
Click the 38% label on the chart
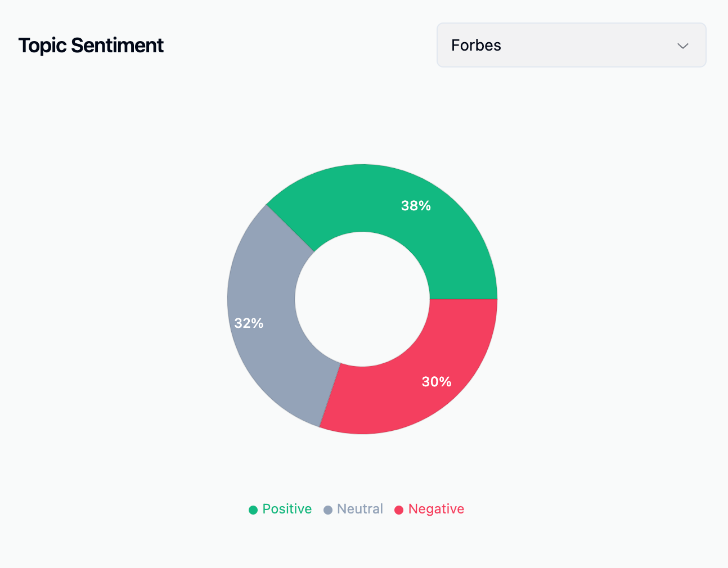416,206
